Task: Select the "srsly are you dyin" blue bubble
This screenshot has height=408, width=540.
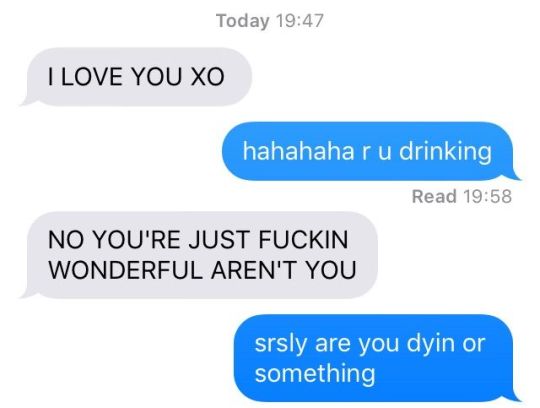Action: coord(376,358)
